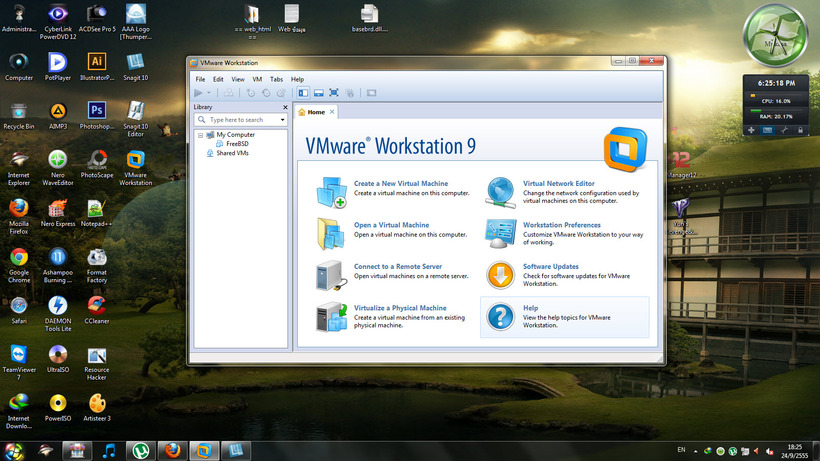
Task: Open the Tabs menu
Action: click(276, 79)
